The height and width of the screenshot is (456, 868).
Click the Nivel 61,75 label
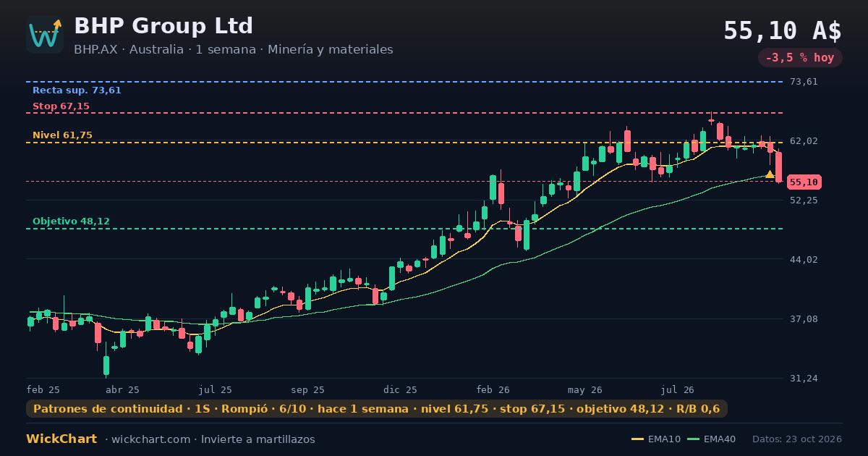pyautogui.click(x=62, y=135)
